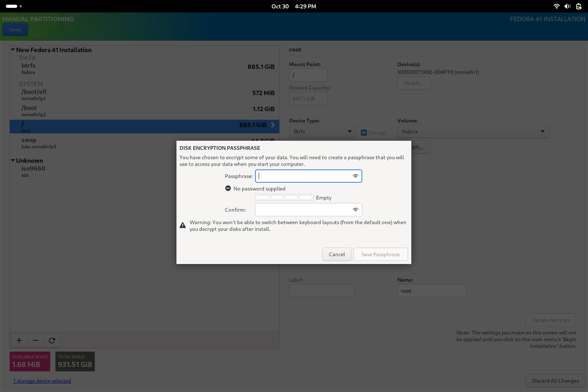Screen dimensions: 588x392
Task: Reveal the Confirm field text with eye icon
Action: click(355, 210)
